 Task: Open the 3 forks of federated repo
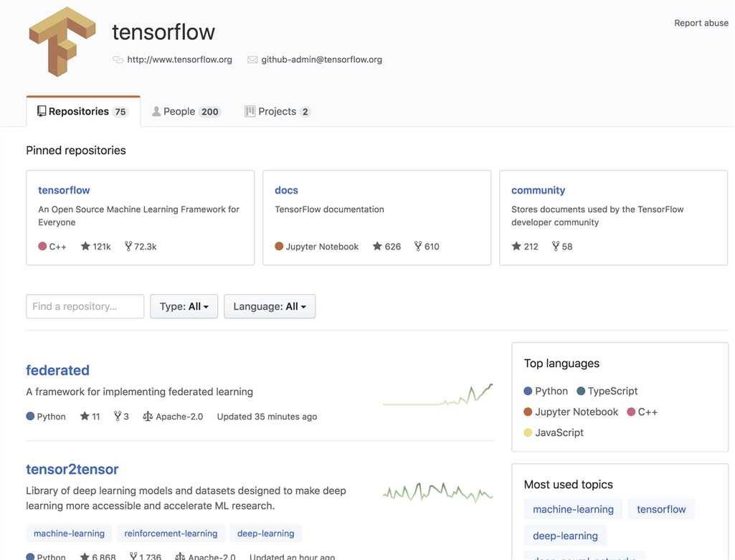coord(121,416)
